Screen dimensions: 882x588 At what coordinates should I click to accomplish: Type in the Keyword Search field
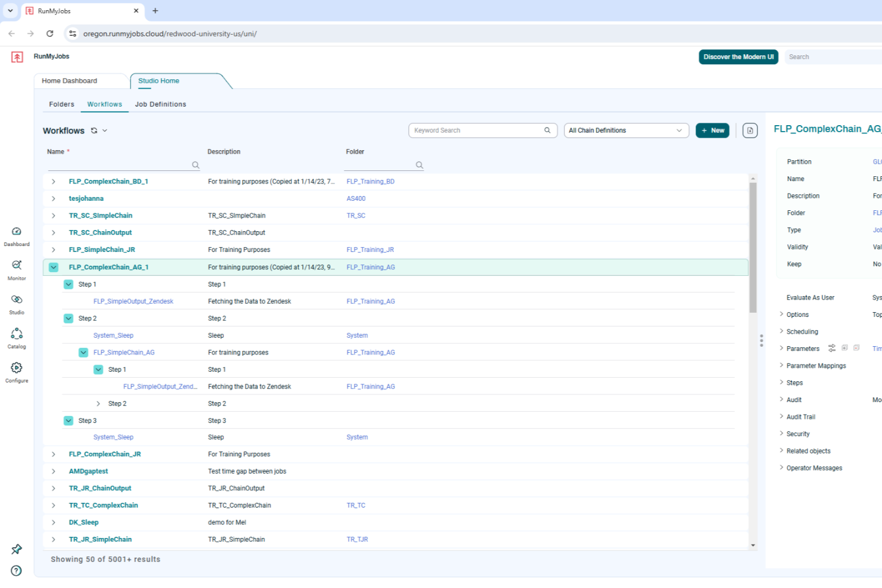[x=477, y=130]
